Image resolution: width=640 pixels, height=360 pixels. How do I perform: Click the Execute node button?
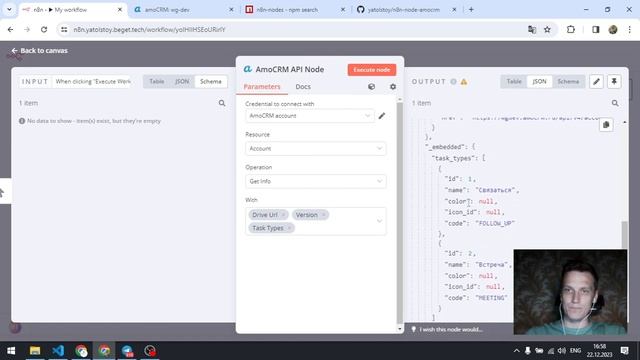pyautogui.click(x=371, y=70)
